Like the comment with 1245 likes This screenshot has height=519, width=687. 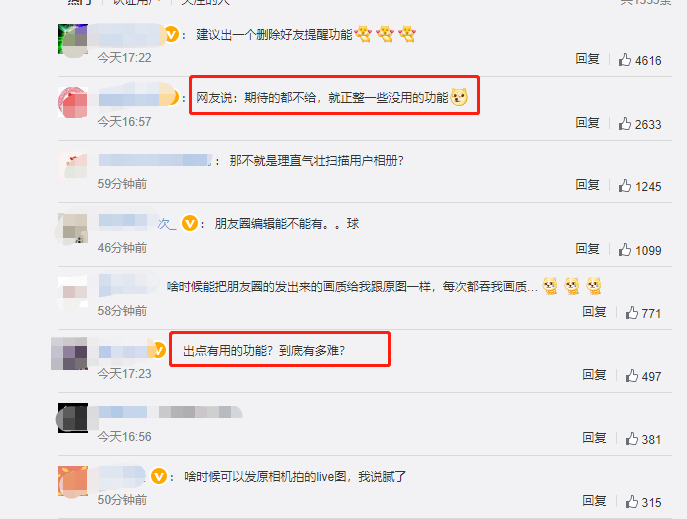tap(625, 186)
